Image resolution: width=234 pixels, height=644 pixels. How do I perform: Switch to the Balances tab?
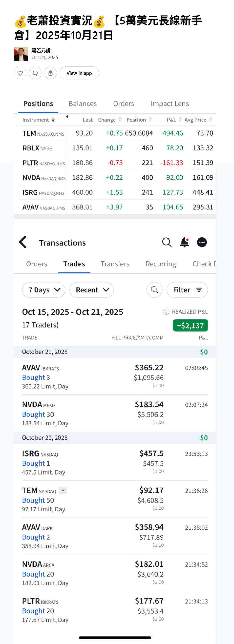83,104
